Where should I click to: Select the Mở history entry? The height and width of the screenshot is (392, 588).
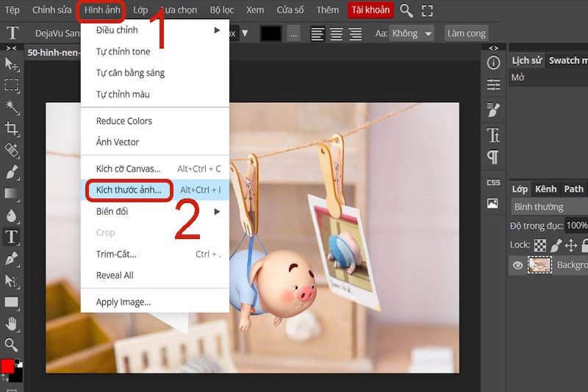548,78
